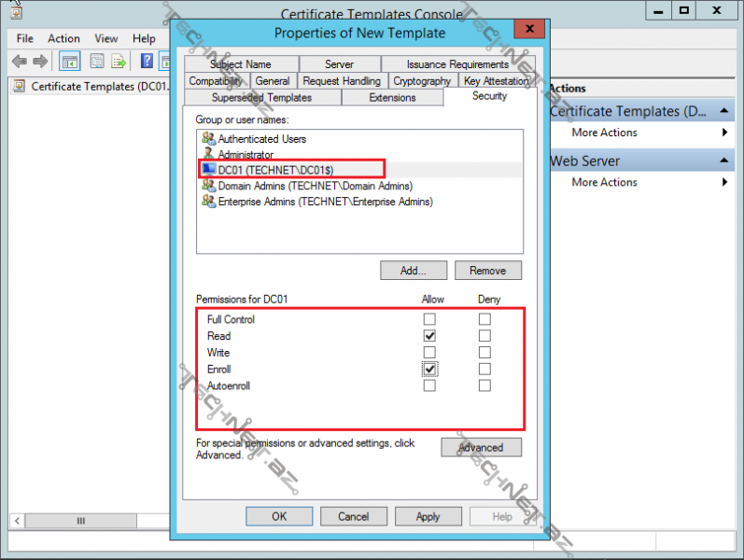
Task: Collapse the Certificate Templates actions section
Action: click(724, 111)
